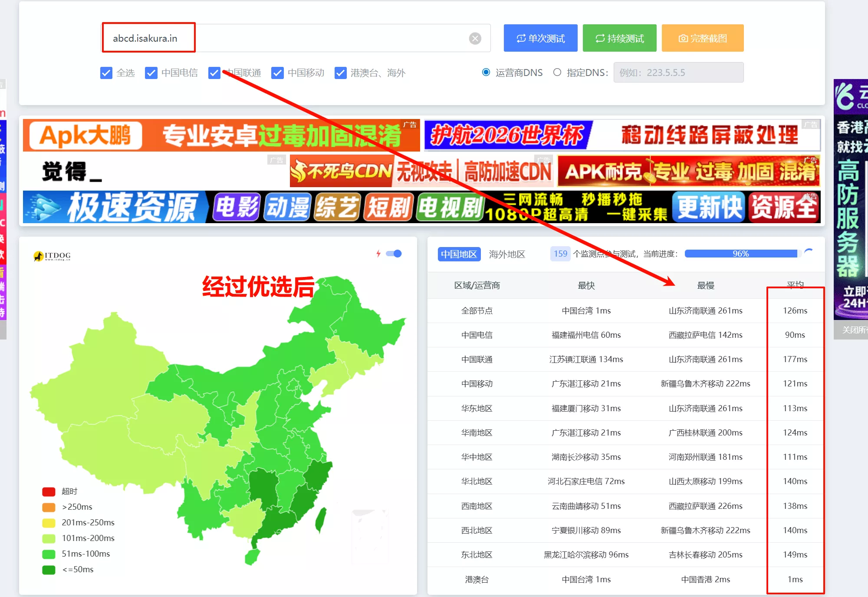Switch to the 海外地区 tab
This screenshot has height=597, width=868.
click(507, 254)
